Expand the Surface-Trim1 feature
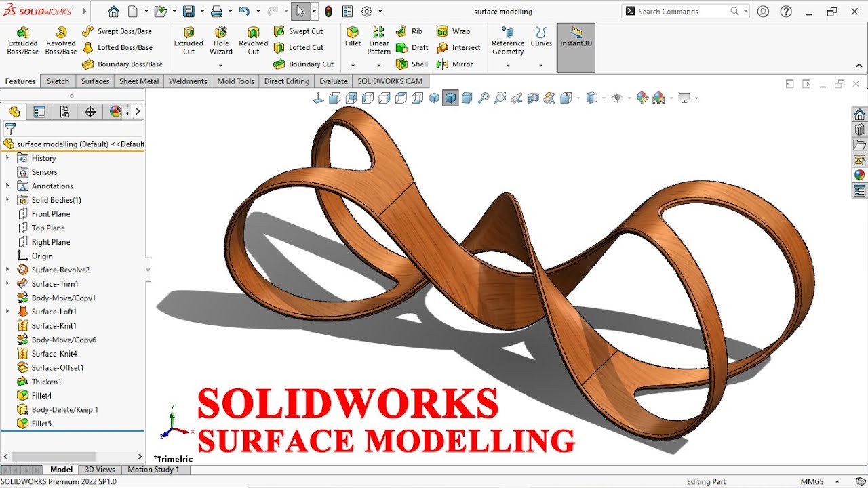The width and height of the screenshot is (868, 488). tap(7, 284)
